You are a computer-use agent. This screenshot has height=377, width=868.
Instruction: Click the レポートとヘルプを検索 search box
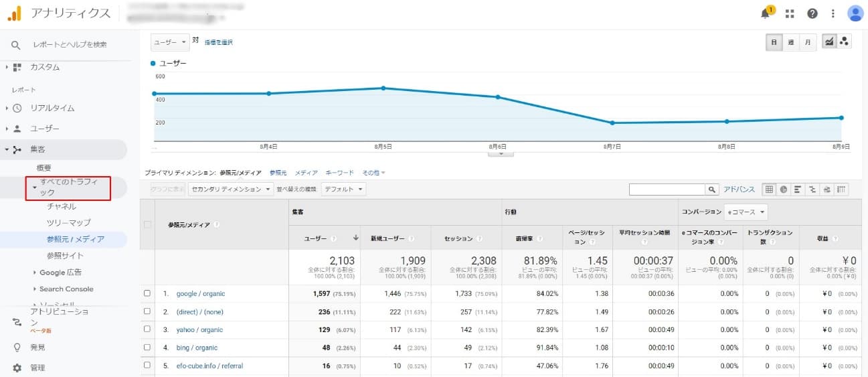(x=70, y=45)
